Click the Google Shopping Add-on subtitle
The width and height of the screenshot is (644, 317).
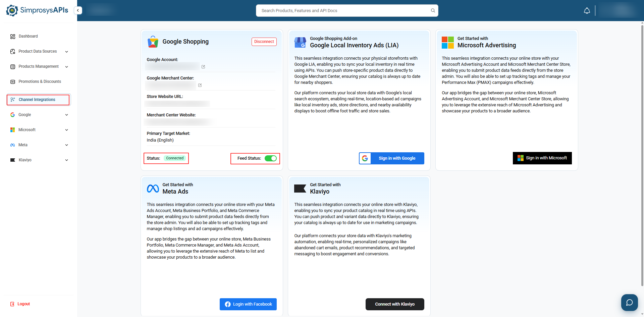(333, 39)
